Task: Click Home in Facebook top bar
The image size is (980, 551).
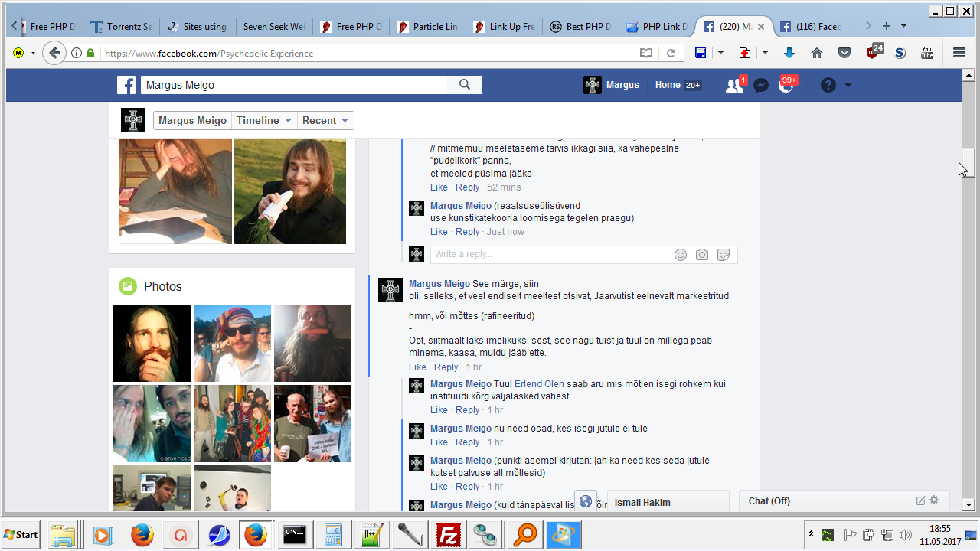Action: pyautogui.click(x=668, y=85)
